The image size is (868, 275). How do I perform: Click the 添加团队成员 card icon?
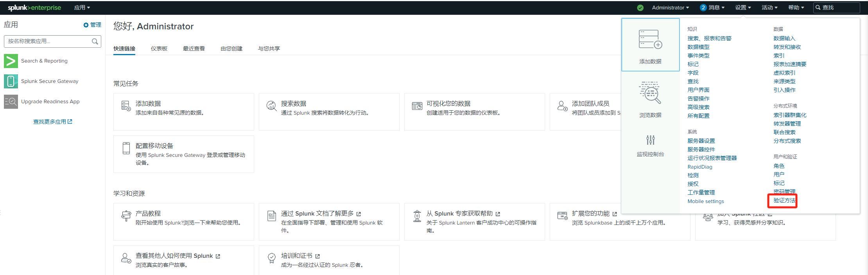pos(562,106)
